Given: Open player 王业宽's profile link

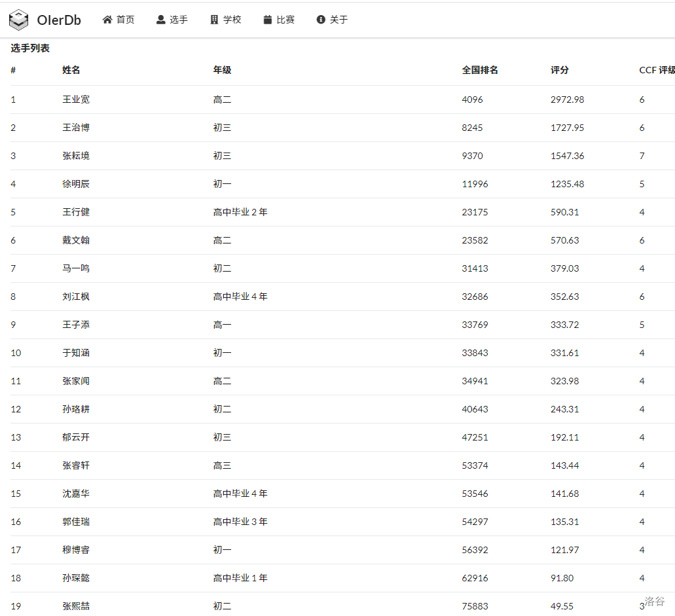Looking at the screenshot, I should [76, 100].
